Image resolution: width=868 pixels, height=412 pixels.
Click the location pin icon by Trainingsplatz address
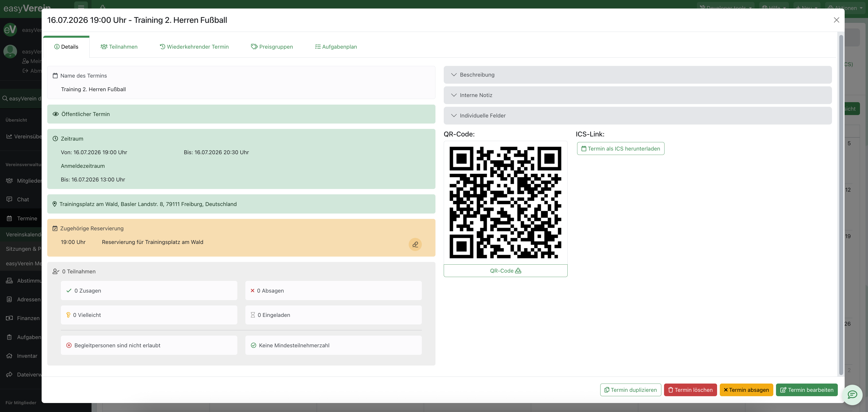(x=55, y=204)
